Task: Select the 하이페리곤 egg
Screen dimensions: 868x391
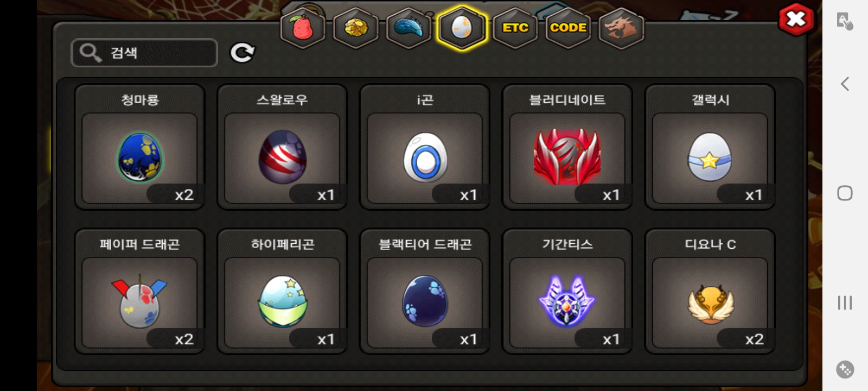Action: pyautogui.click(x=282, y=292)
